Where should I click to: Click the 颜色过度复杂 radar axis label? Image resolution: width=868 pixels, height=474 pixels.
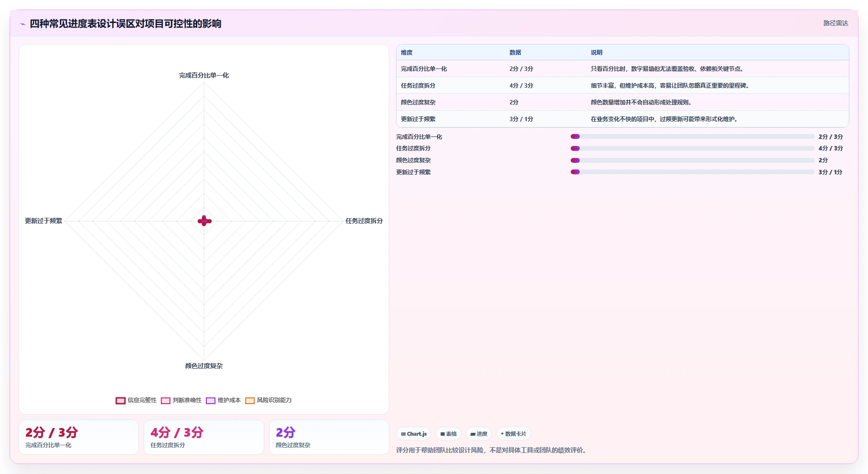click(204, 366)
